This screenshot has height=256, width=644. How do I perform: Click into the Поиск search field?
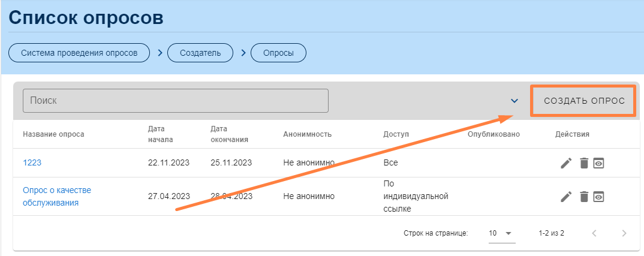[x=175, y=101]
